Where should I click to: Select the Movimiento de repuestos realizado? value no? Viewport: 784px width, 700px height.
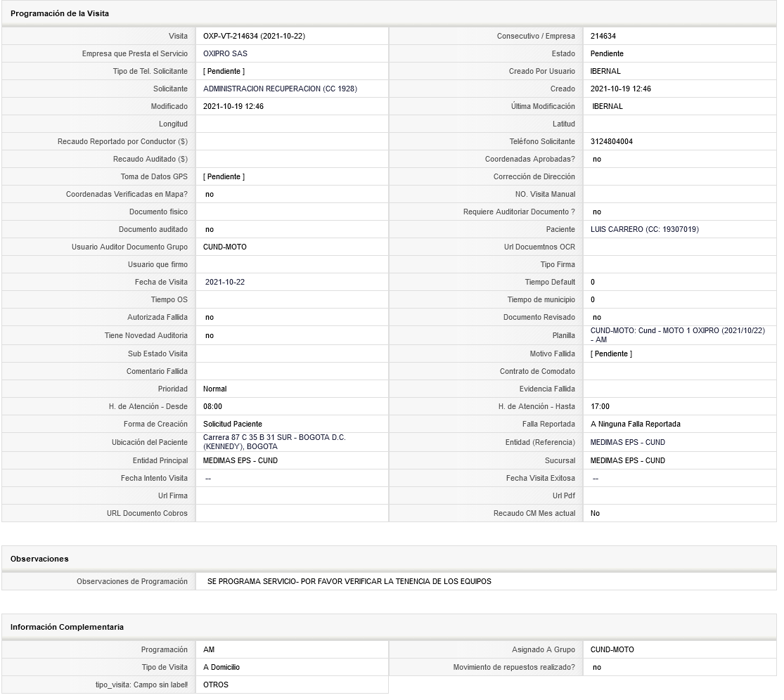pyautogui.click(x=597, y=667)
